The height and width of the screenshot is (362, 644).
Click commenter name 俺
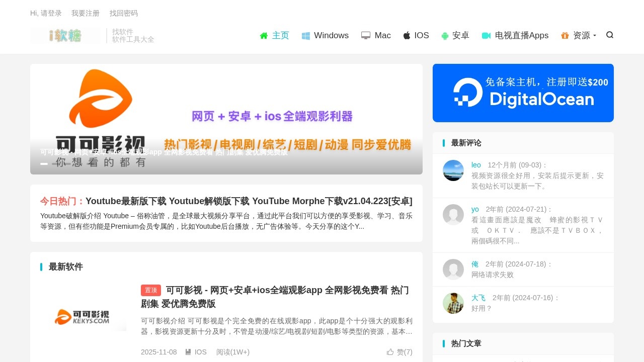pyautogui.click(x=475, y=264)
